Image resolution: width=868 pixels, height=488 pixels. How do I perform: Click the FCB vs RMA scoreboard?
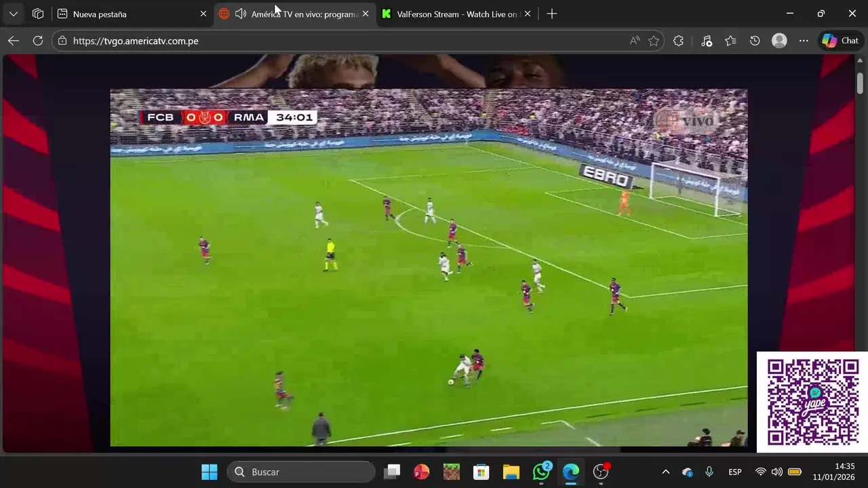pos(229,117)
